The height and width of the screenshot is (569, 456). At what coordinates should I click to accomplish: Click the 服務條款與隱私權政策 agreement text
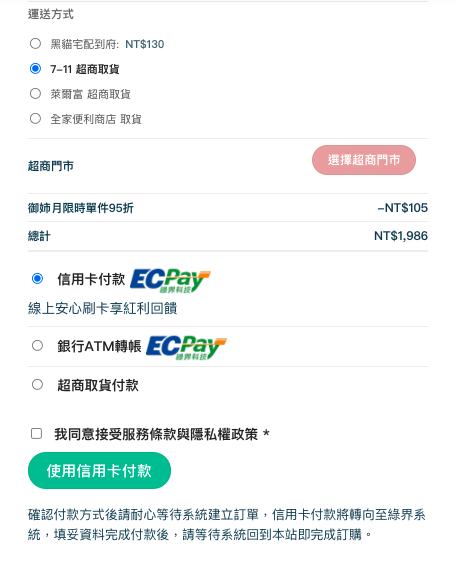(x=190, y=434)
